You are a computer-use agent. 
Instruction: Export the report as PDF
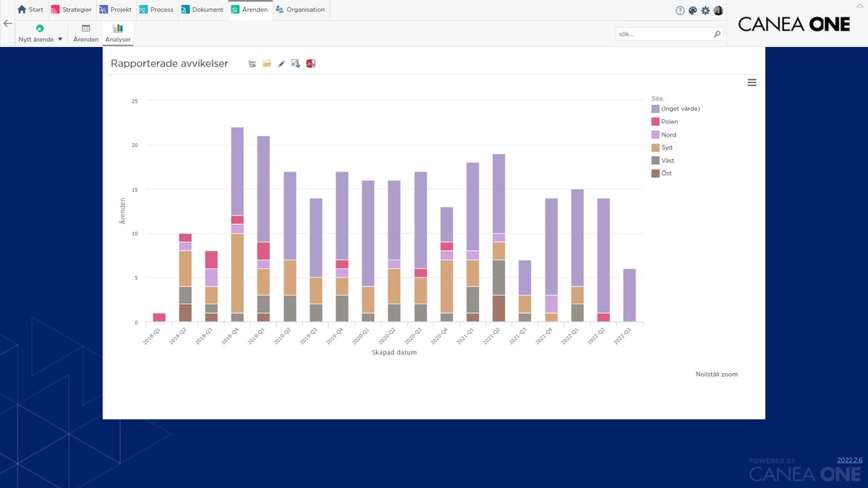point(310,63)
